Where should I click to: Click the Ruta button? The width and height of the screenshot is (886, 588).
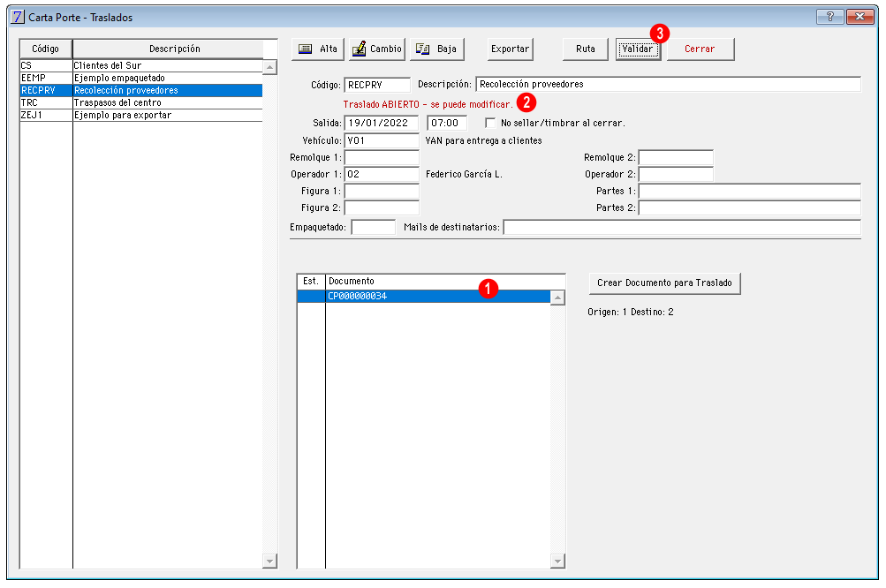pyautogui.click(x=586, y=49)
